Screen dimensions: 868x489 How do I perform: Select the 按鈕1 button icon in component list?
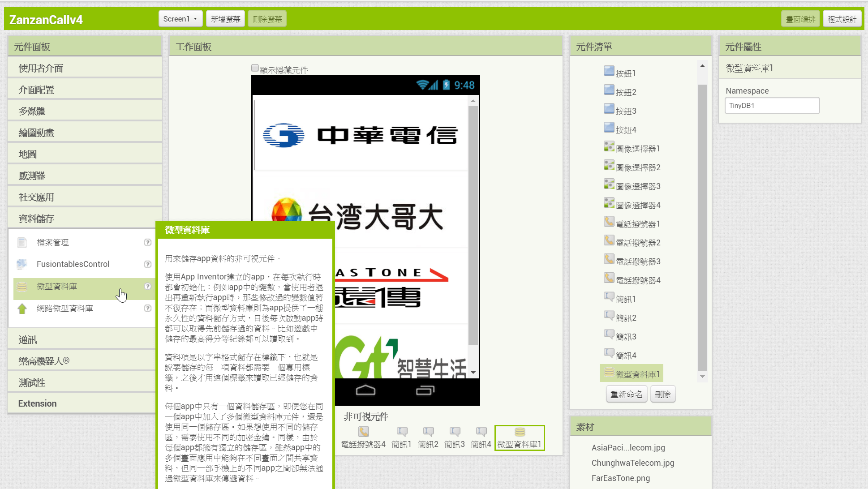pos(609,71)
